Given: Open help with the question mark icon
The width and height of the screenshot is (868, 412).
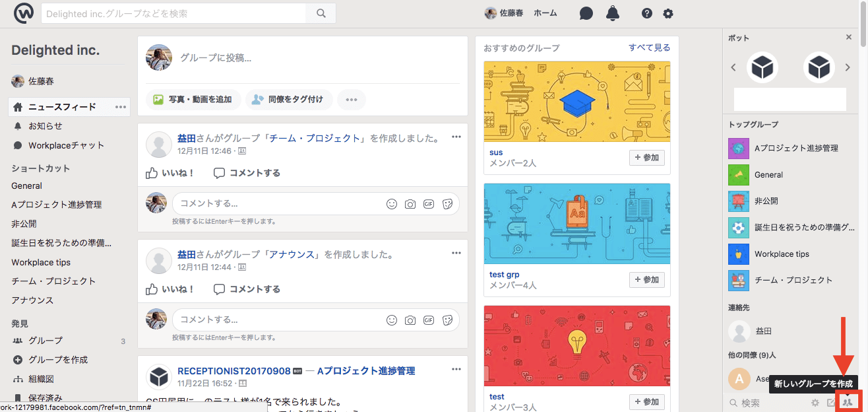Looking at the screenshot, I should [646, 13].
